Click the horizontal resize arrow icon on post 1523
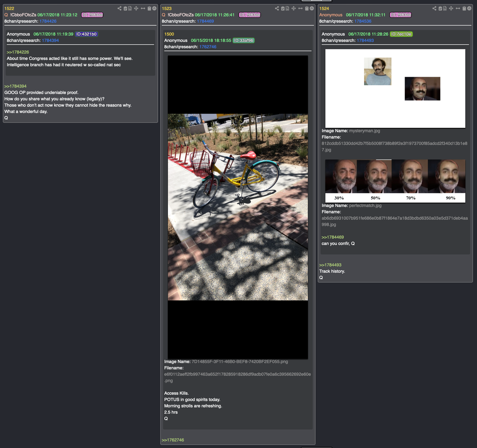 301,9
